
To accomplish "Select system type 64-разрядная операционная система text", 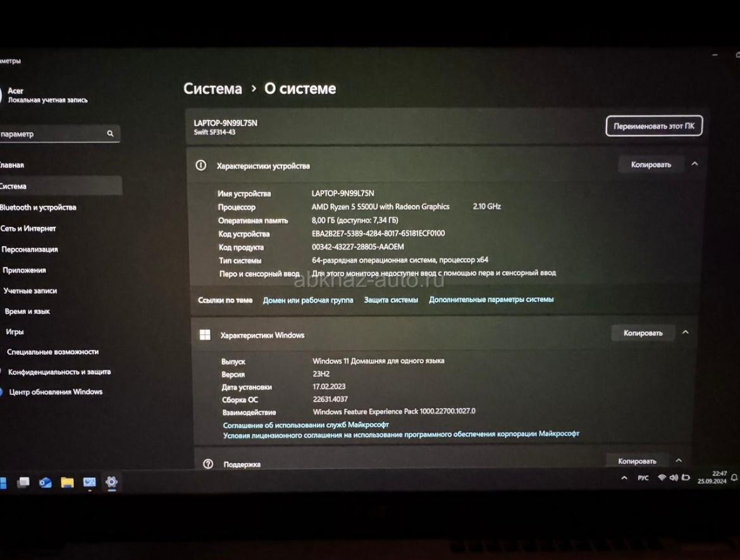I will (400, 260).
